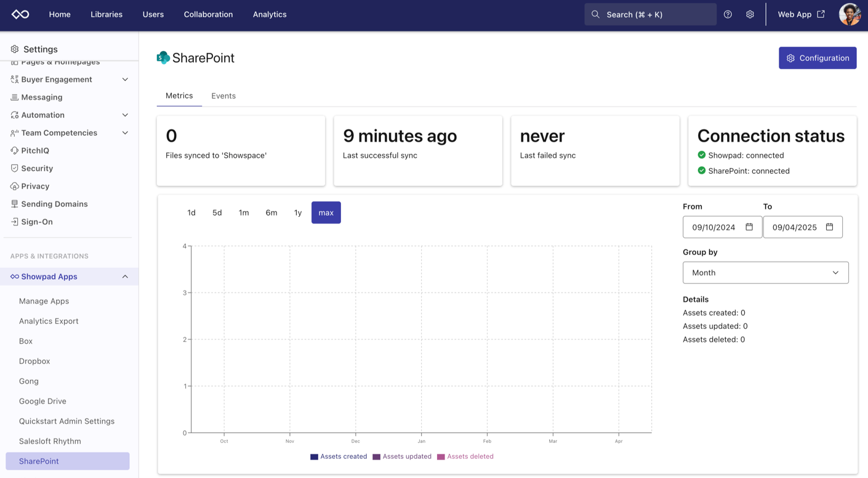
Task: Select SharePoint in the sidebar
Action: pyautogui.click(x=68, y=461)
